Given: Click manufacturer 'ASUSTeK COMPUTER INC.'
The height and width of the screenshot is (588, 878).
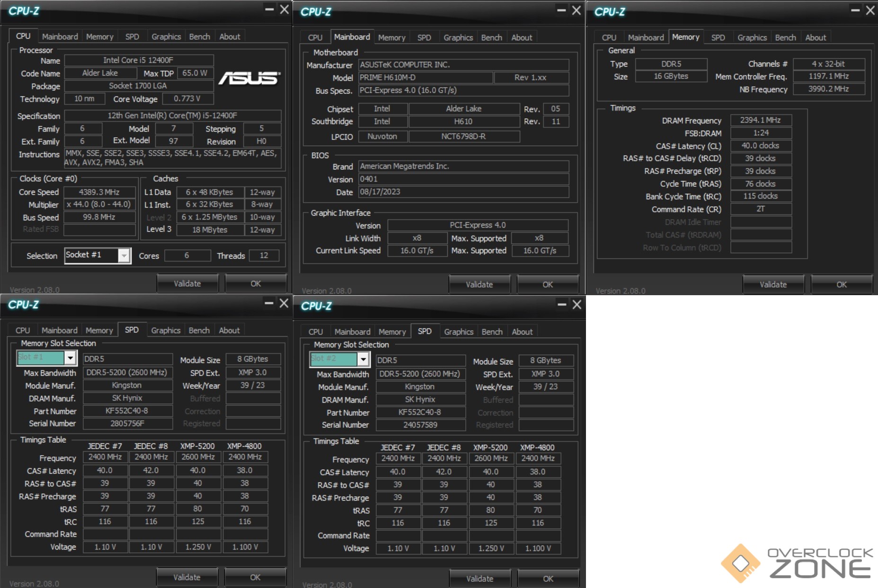Looking at the screenshot, I should (464, 64).
